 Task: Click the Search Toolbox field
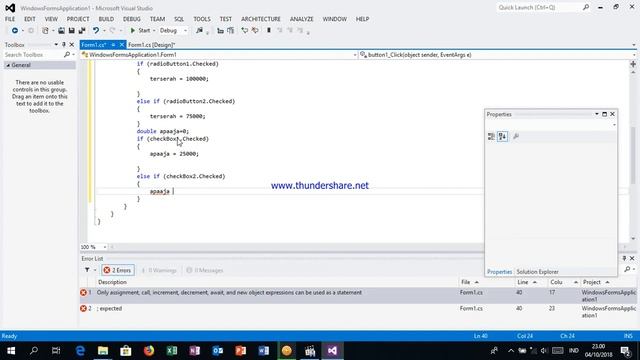pyautogui.click(x=34, y=55)
